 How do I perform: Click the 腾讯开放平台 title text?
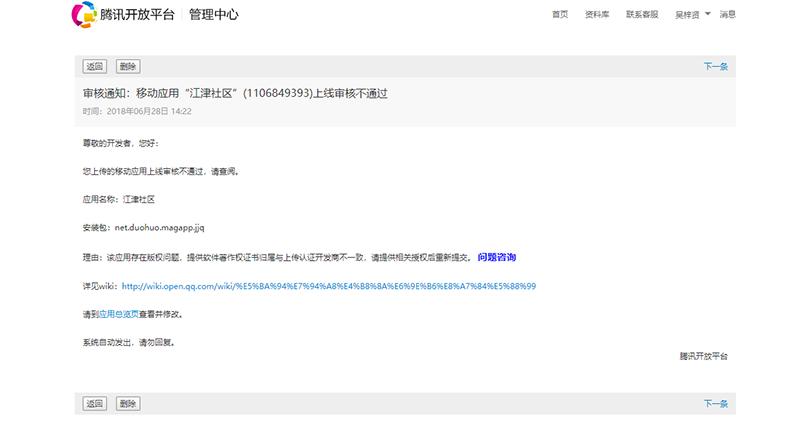(137, 15)
